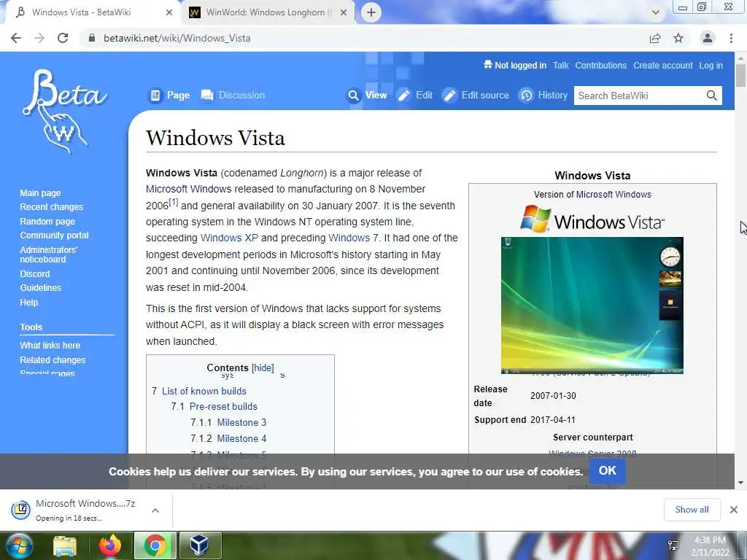Click the page vertical scrollbar thumb
747x560 pixels.
(x=740, y=75)
